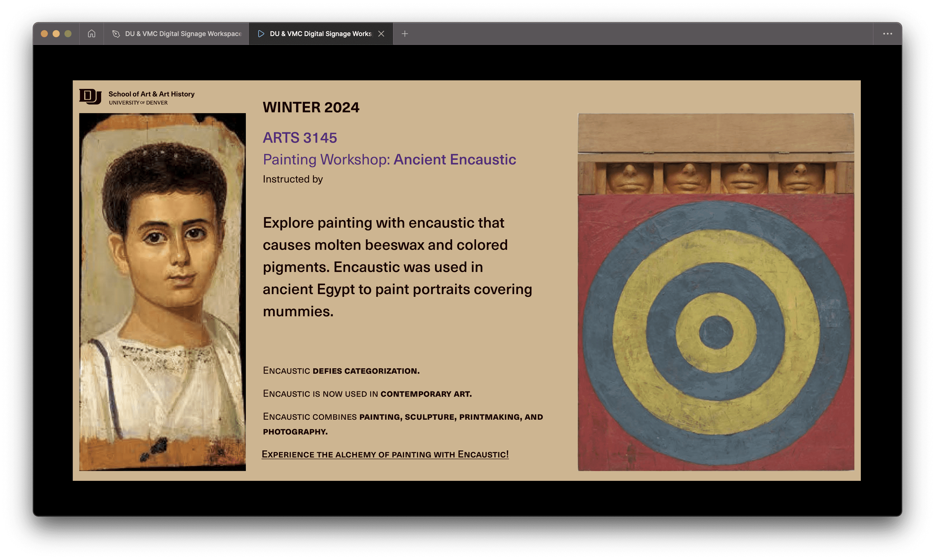Viewport: 935px width, 560px height.
Task: Click the Egyptian mummy portrait image
Action: click(162, 292)
